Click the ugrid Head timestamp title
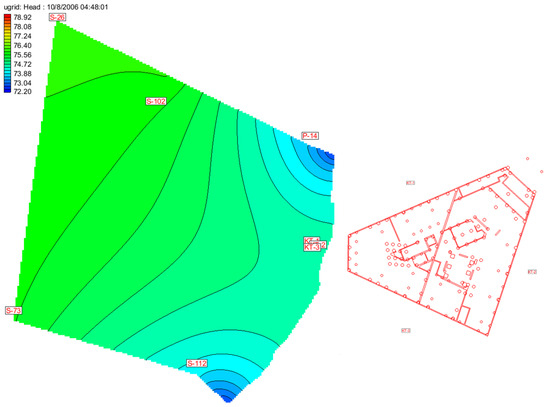This screenshot has height=407, width=550. click(55, 7)
